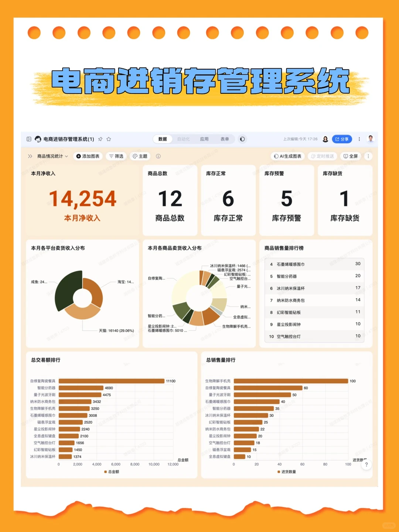This screenshot has width=399, height=532.
Task: Select ranking row 9 星尘投影闹钟
Action: [315, 324]
